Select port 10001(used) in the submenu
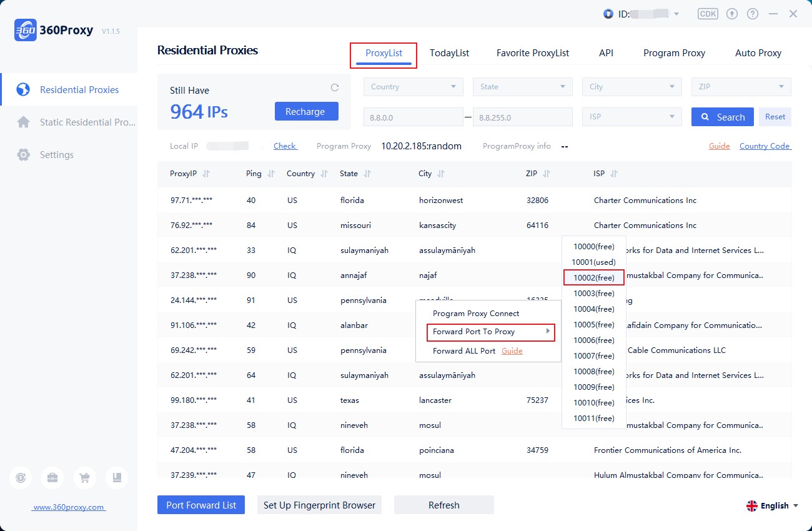The height and width of the screenshot is (531, 812). click(594, 262)
